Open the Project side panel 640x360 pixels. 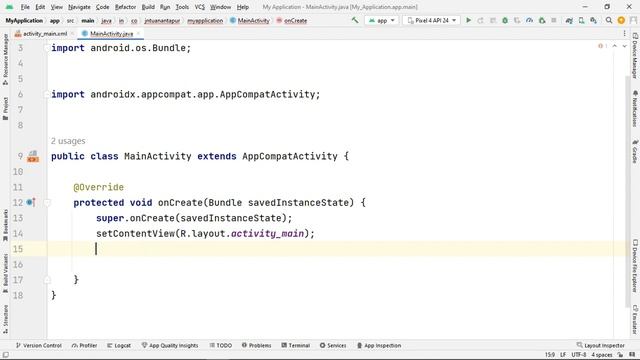(5, 108)
